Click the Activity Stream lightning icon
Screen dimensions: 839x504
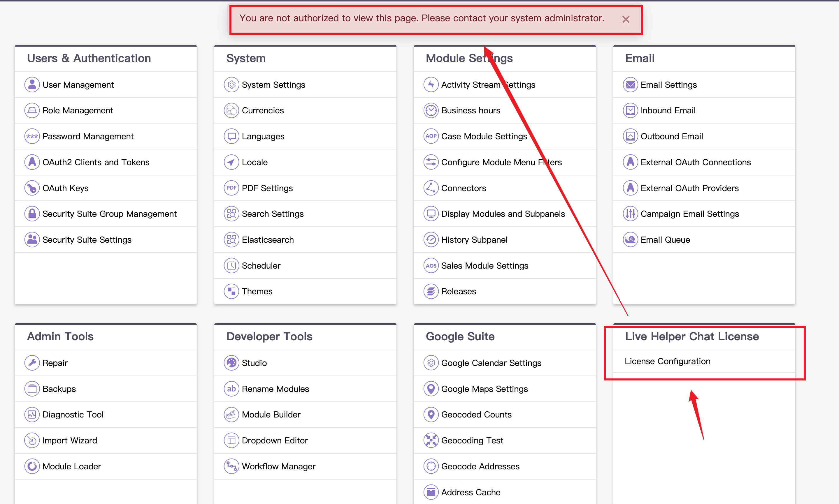point(431,84)
